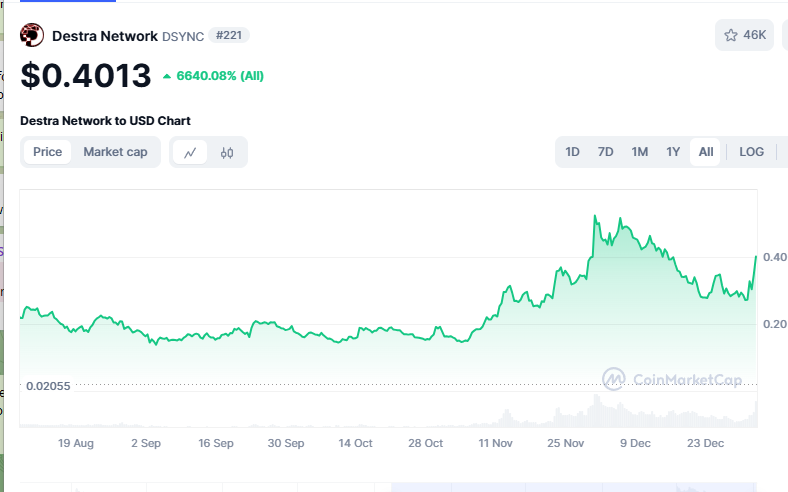Click the 46K watchlist count

(x=754, y=35)
